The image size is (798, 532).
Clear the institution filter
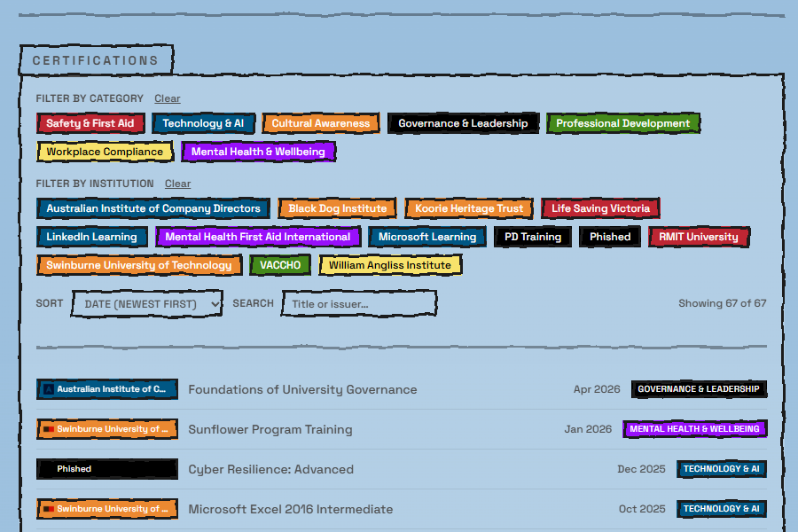(177, 184)
